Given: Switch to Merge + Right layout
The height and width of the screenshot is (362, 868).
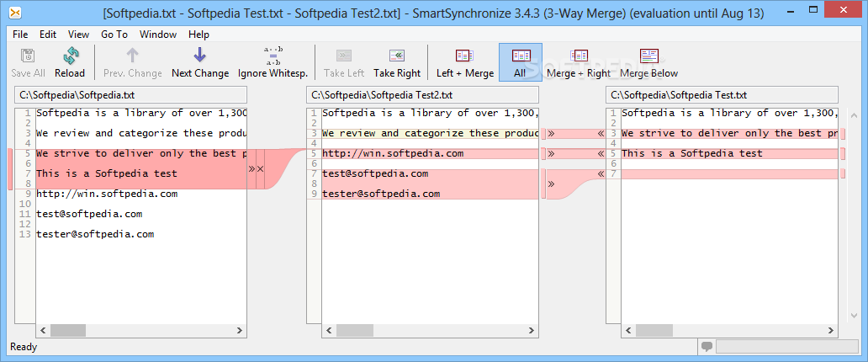Looking at the screenshot, I should [579, 62].
